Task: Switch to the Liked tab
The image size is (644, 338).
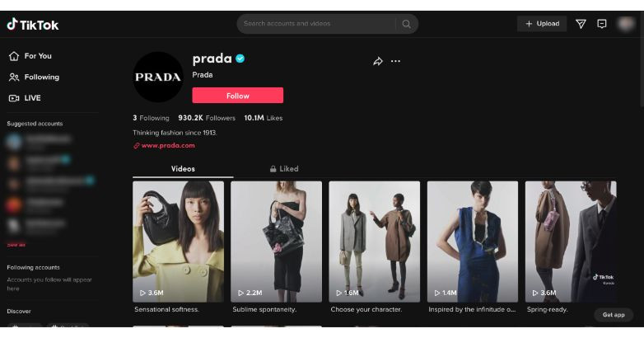Action: click(284, 169)
